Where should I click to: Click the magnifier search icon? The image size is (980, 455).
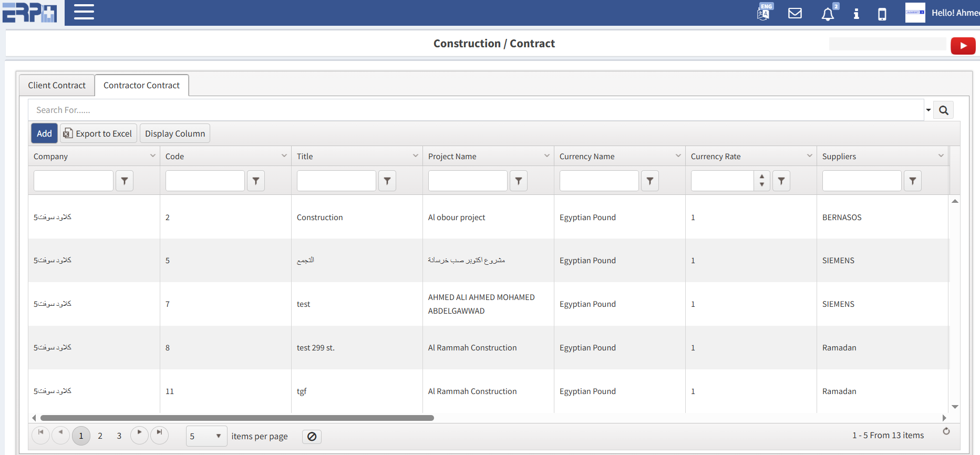pyautogui.click(x=944, y=110)
